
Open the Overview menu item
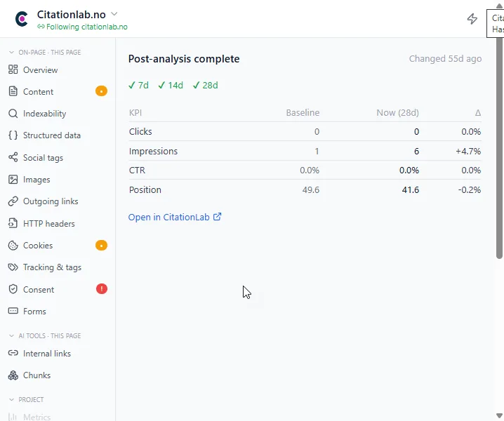pos(58,69)
